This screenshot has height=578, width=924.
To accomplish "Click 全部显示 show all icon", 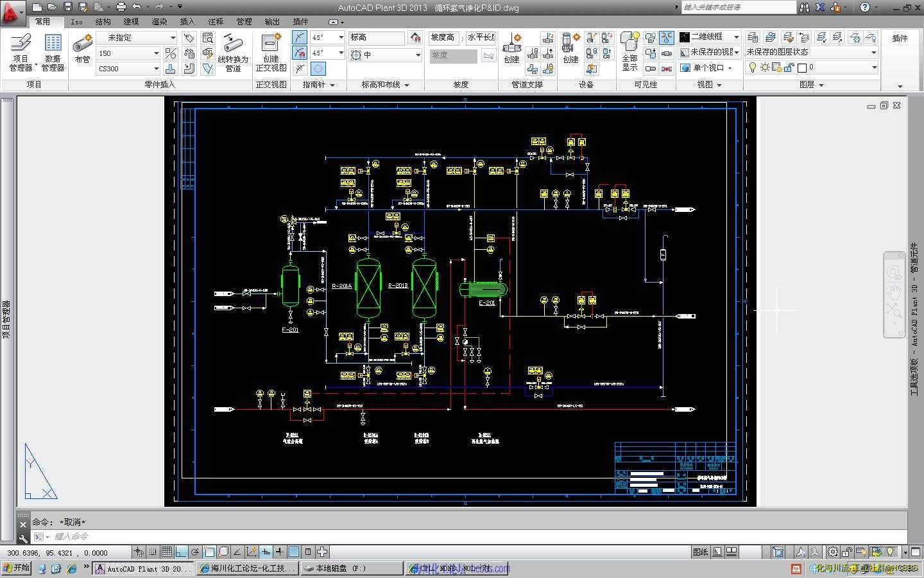I will pos(630,51).
